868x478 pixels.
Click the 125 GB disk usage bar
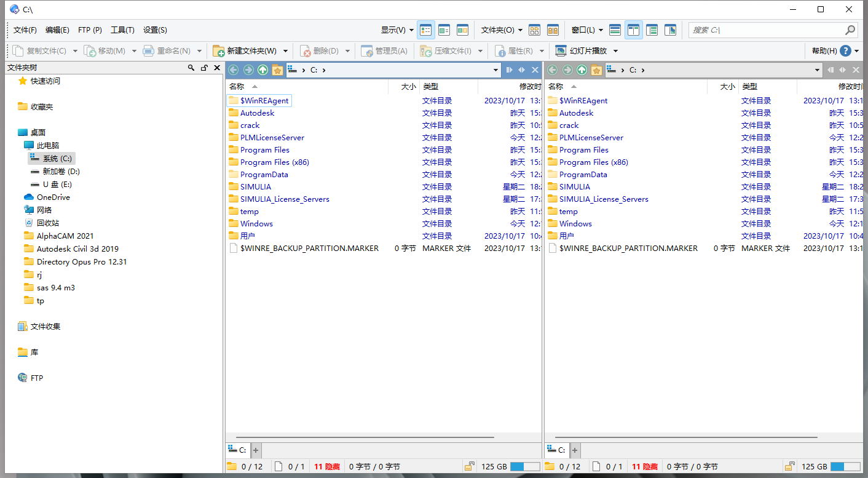pos(526,466)
